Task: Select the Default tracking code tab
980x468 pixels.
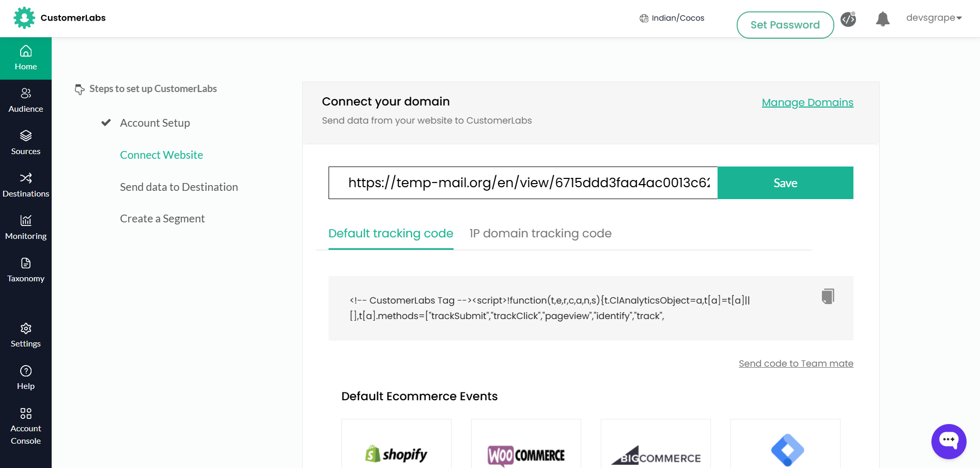Action: [x=391, y=234]
